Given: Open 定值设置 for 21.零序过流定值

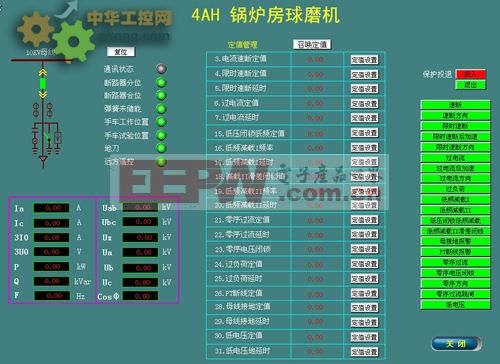Looking at the screenshot, I should [x=364, y=220].
